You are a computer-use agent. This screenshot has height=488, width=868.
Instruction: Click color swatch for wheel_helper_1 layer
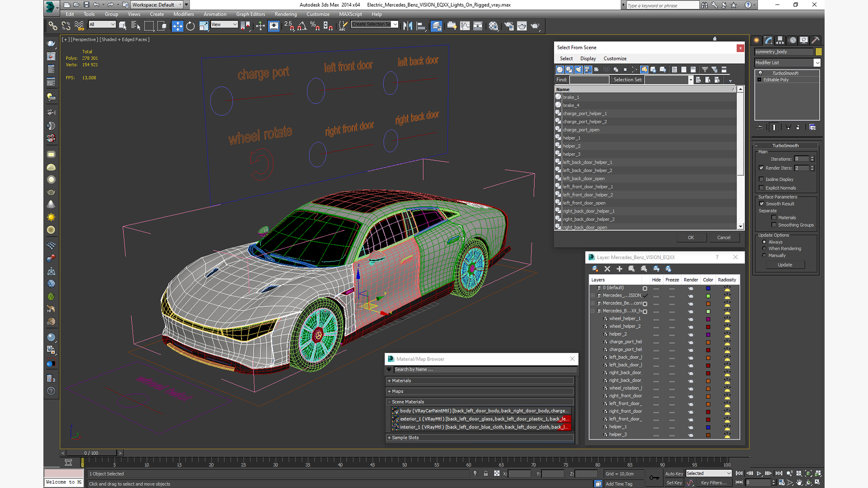point(708,319)
